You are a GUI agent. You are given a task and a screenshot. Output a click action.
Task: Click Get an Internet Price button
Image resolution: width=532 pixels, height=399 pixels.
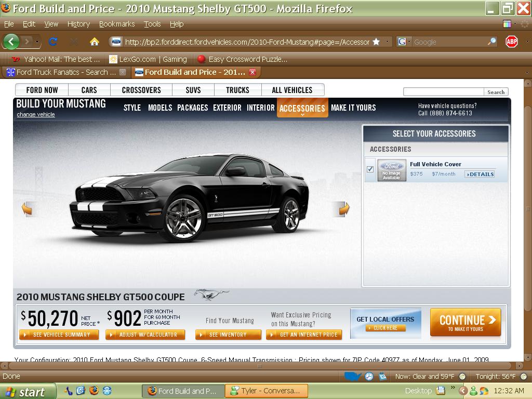click(x=304, y=335)
